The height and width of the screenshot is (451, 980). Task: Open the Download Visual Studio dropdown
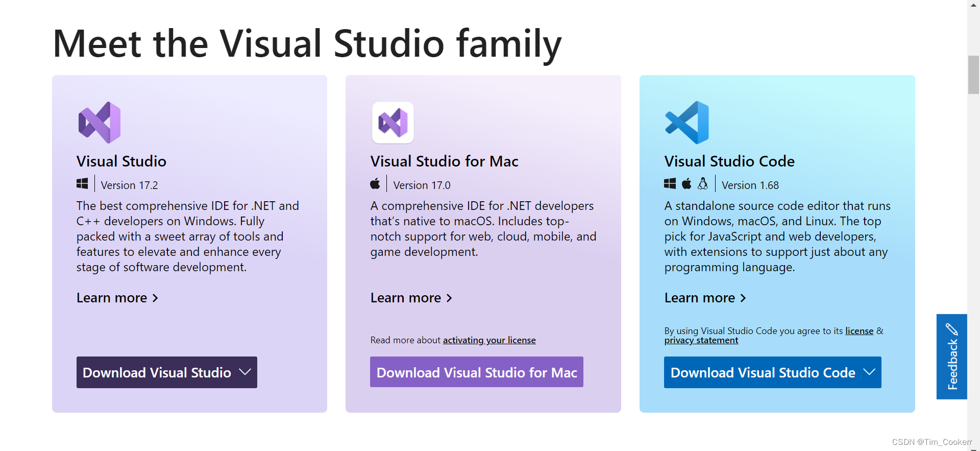[166, 372]
